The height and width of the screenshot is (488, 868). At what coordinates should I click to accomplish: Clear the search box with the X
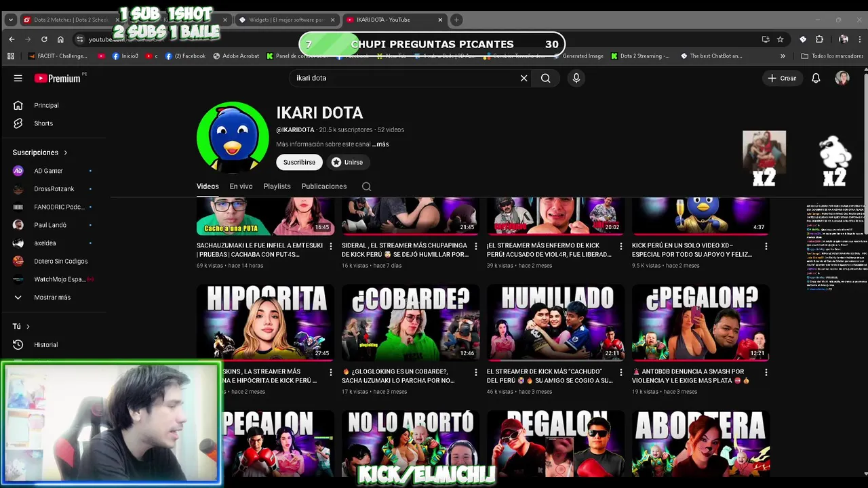click(x=524, y=78)
